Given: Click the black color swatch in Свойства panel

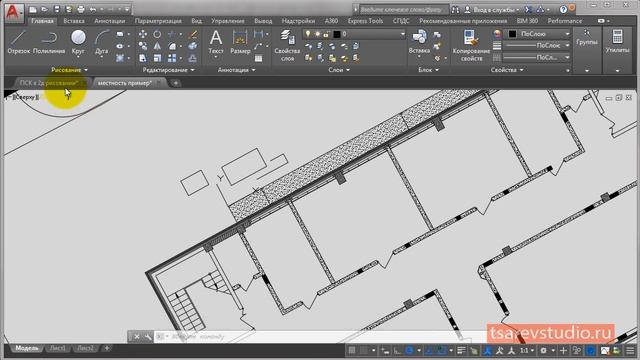Looking at the screenshot, I should [513, 34].
